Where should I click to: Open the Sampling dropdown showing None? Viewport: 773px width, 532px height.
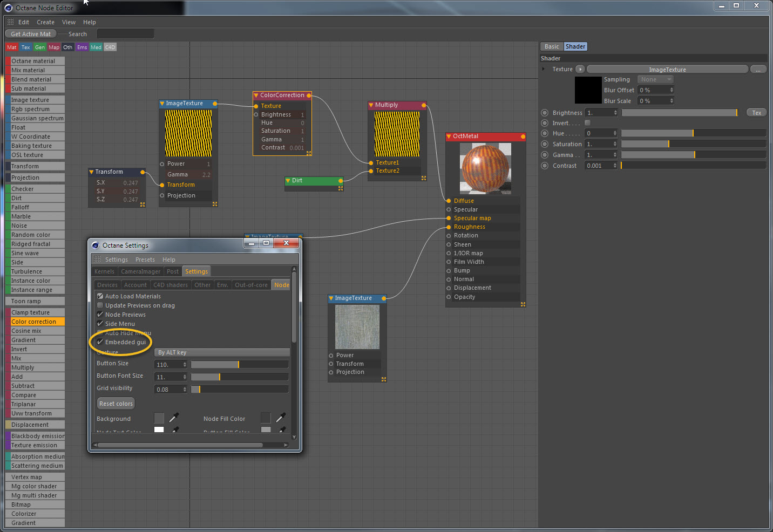point(656,79)
